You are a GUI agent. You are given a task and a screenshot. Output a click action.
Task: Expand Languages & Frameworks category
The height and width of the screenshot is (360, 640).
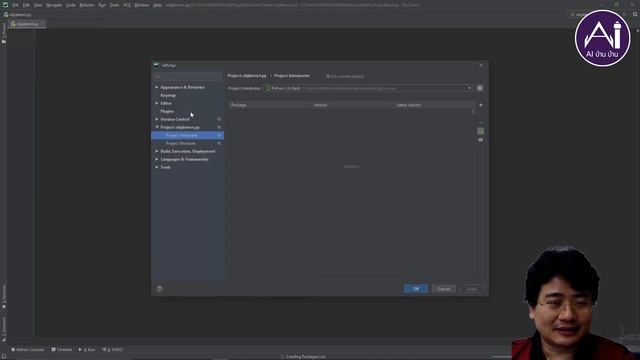point(157,159)
